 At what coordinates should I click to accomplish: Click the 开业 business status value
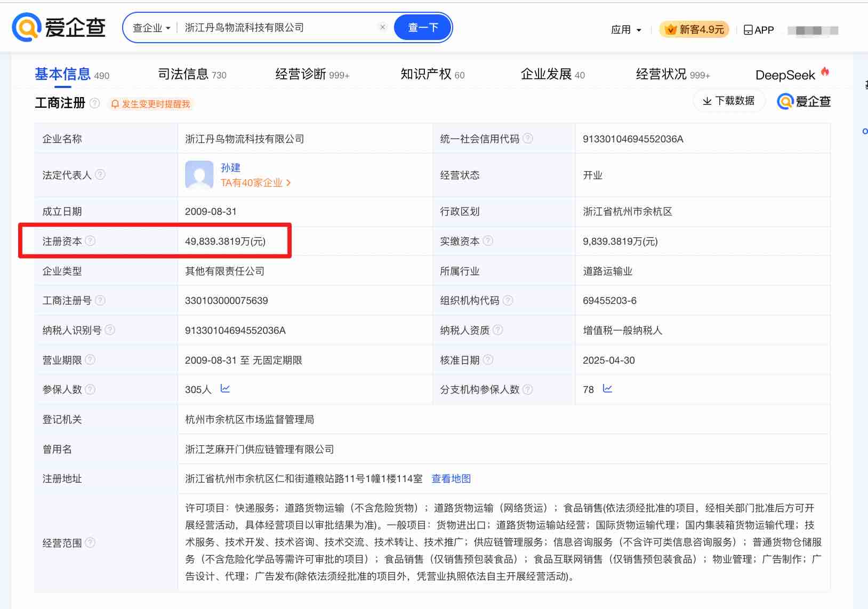click(x=593, y=175)
